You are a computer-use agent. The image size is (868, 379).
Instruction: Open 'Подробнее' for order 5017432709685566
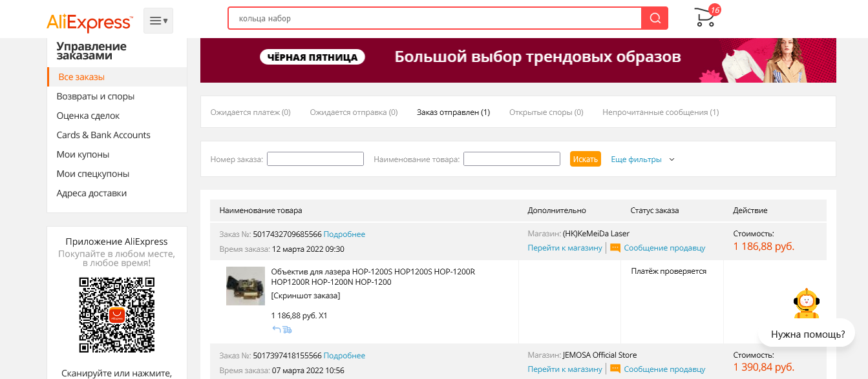click(344, 234)
